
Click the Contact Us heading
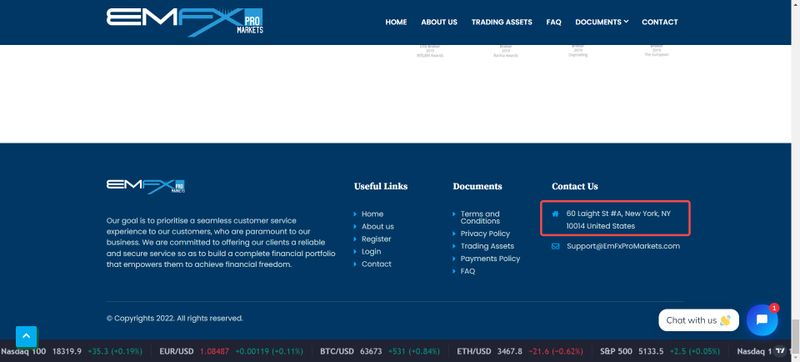point(574,187)
